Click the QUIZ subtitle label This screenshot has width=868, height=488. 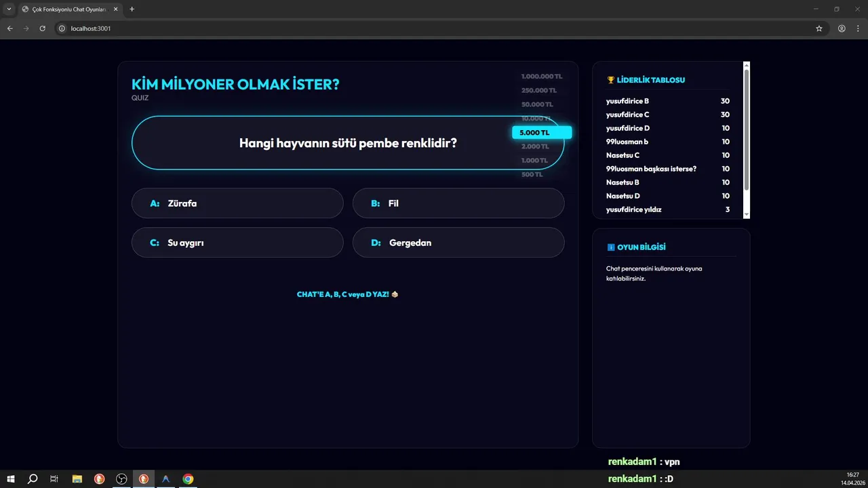140,98
